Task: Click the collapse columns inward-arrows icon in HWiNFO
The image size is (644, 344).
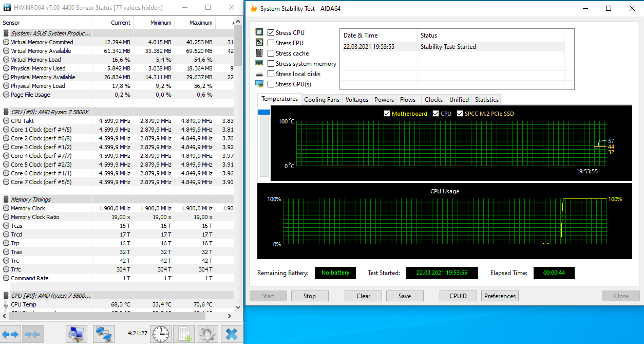Action: (32, 334)
